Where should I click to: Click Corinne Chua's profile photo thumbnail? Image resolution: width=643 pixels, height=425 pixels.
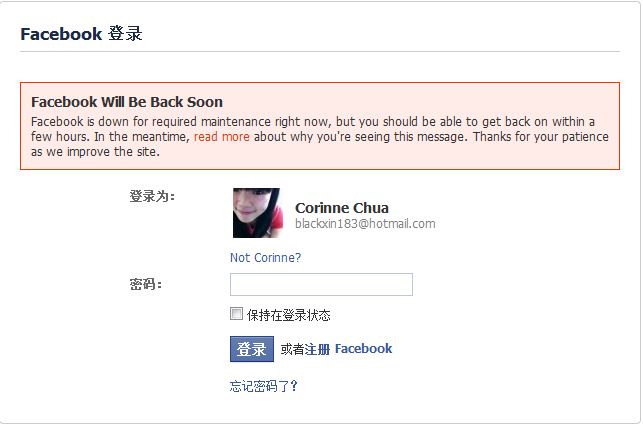[258, 213]
